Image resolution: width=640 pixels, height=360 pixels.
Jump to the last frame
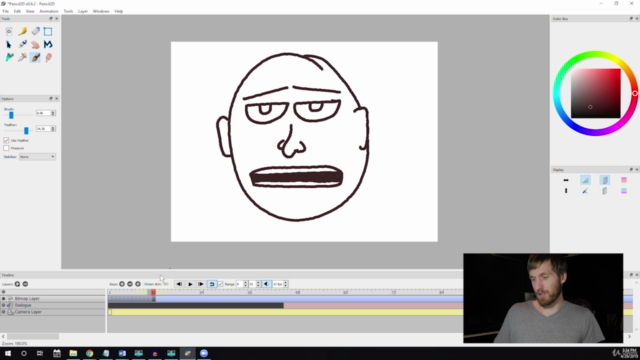(x=201, y=284)
